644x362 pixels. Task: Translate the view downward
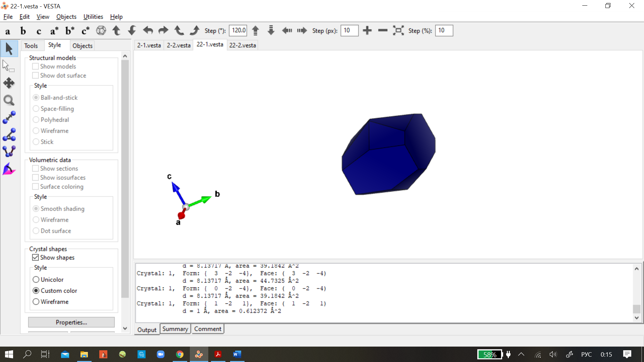(x=271, y=31)
